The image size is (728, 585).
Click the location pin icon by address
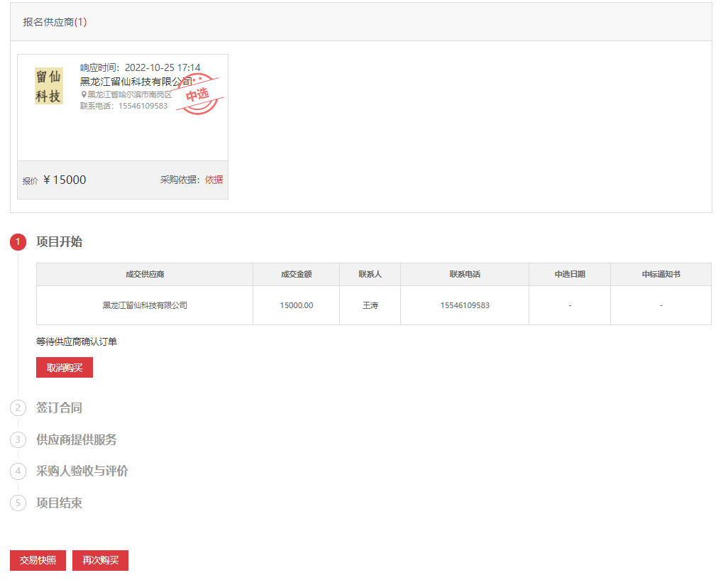[x=83, y=94]
